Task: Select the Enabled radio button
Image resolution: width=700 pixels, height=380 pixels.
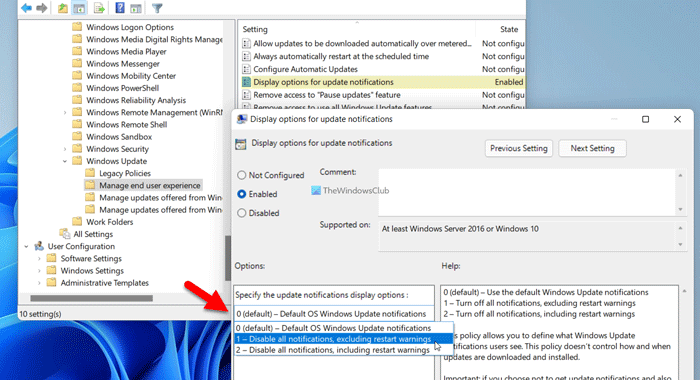Action: click(x=242, y=194)
